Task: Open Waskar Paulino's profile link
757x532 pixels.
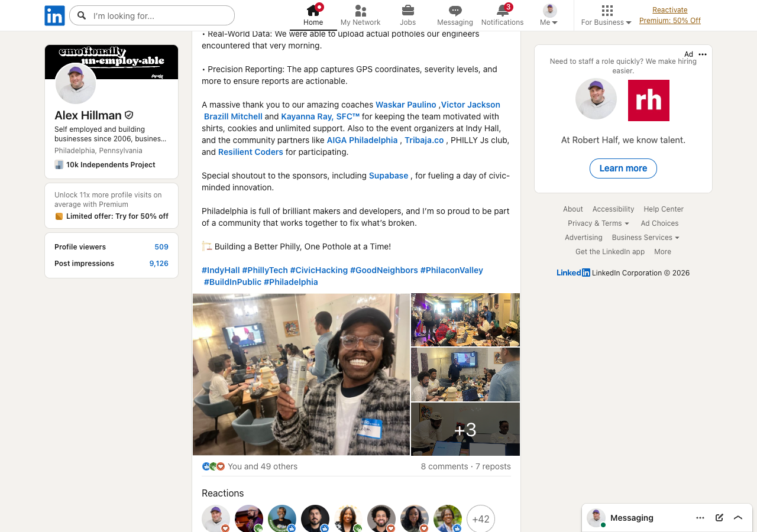Action: point(406,105)
